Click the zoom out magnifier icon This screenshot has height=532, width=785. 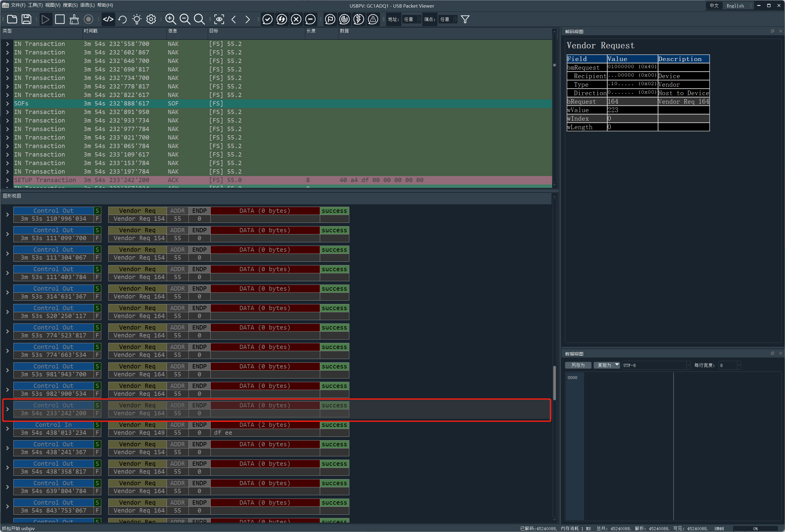pos(185,19)
